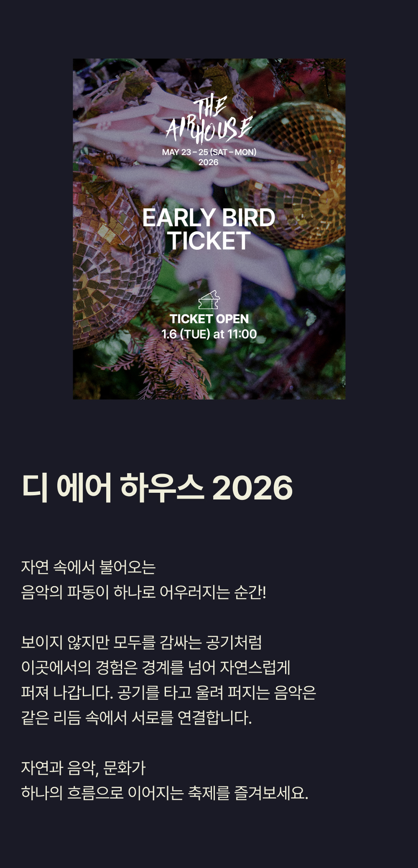
Task: Click the 2026 year under poster date
Action: [x=209, y=162]
